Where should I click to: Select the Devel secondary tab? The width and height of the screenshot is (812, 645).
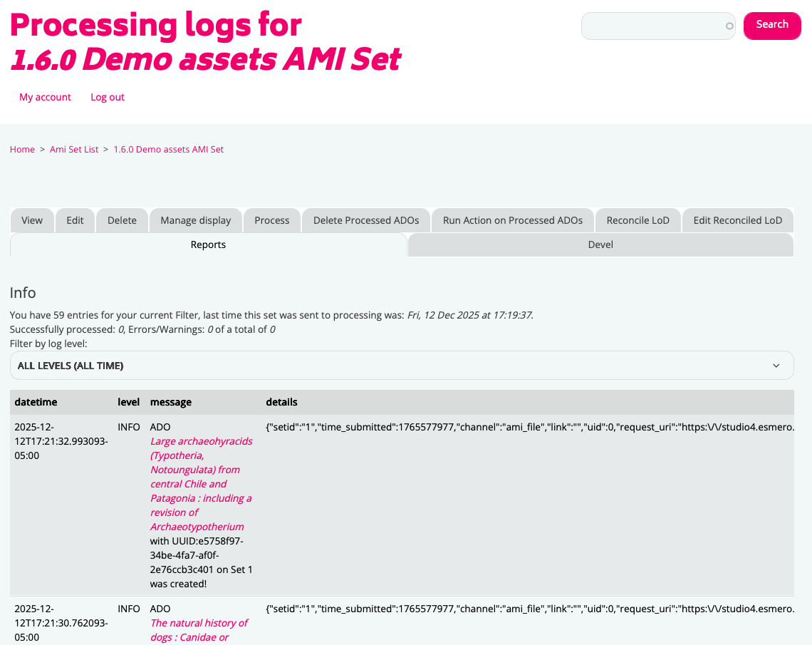click(x=600, y=244)
